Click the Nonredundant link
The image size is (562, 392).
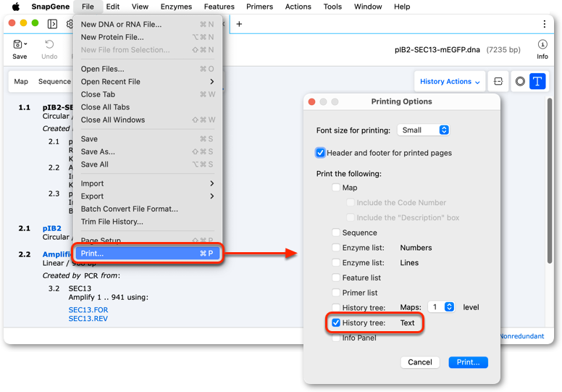(x=523, y=336)
